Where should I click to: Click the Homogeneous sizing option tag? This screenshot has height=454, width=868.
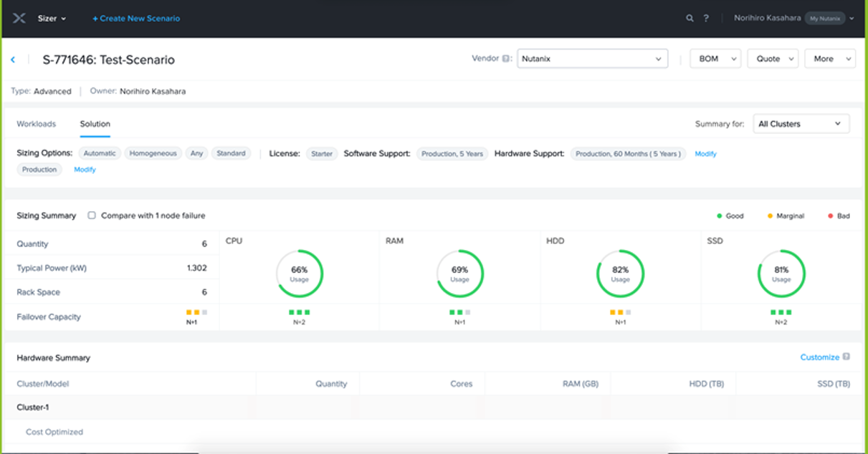tap(153, 153)
